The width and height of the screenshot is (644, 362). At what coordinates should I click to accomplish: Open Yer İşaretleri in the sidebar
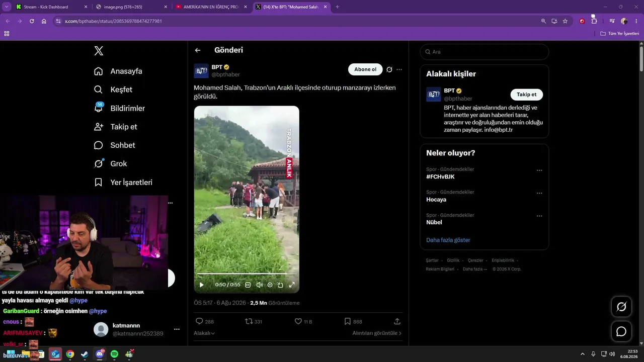123,183
